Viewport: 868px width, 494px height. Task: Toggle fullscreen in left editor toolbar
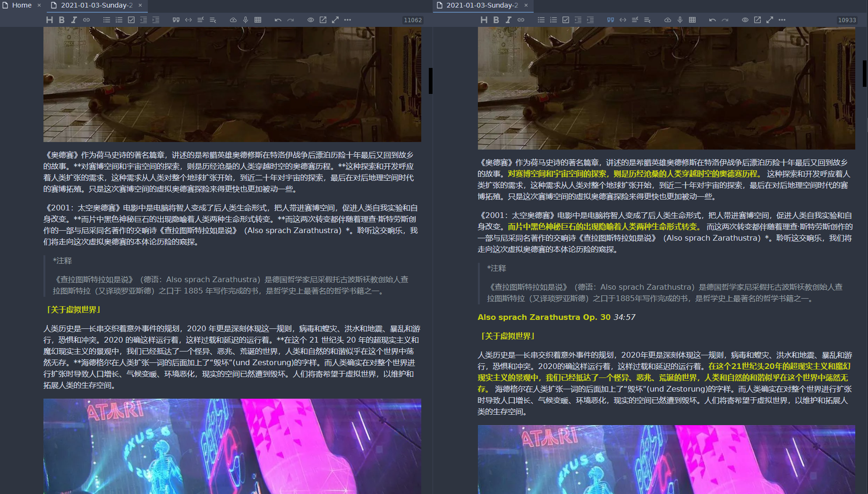tap(335, 20)
